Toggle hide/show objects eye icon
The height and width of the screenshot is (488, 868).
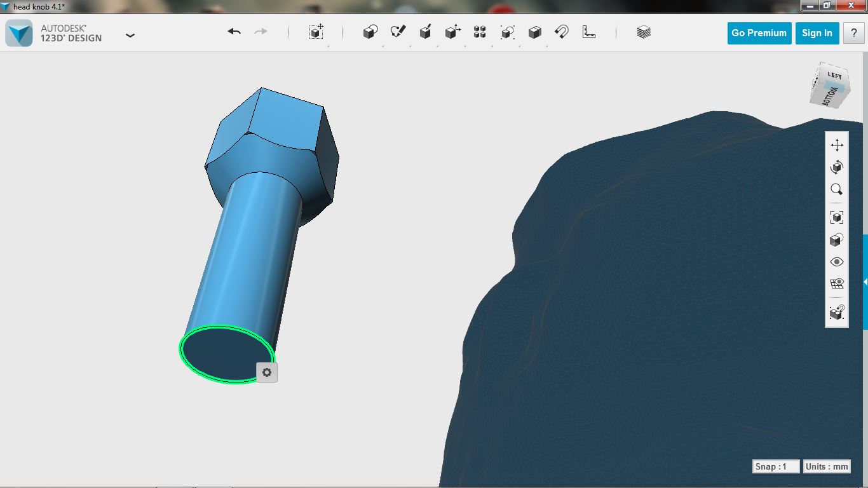point(837,262)
